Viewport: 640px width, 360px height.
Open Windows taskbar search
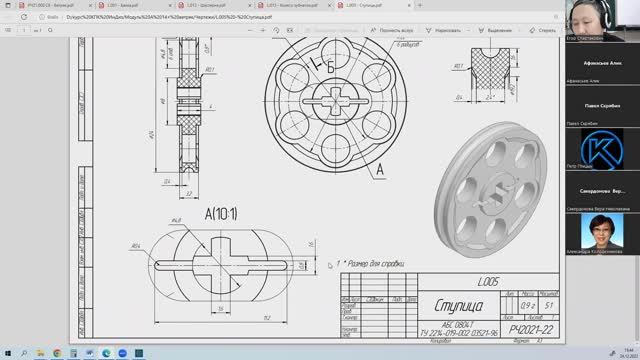tap(24, 353)
